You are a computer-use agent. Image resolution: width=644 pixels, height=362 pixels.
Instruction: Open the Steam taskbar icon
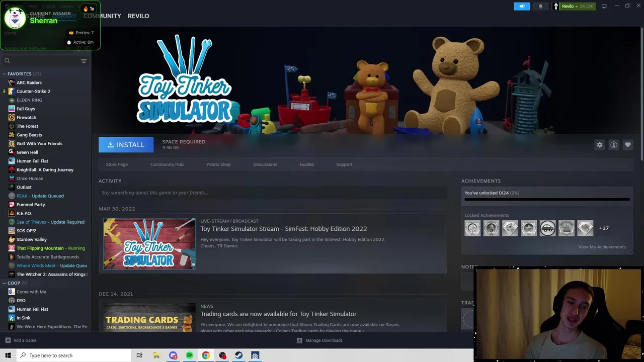coord(238,355)
